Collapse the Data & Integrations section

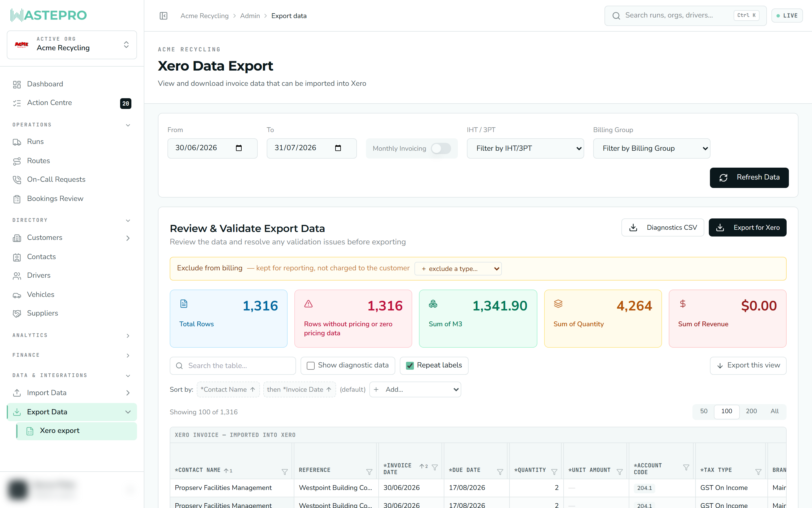pos(128,376)
